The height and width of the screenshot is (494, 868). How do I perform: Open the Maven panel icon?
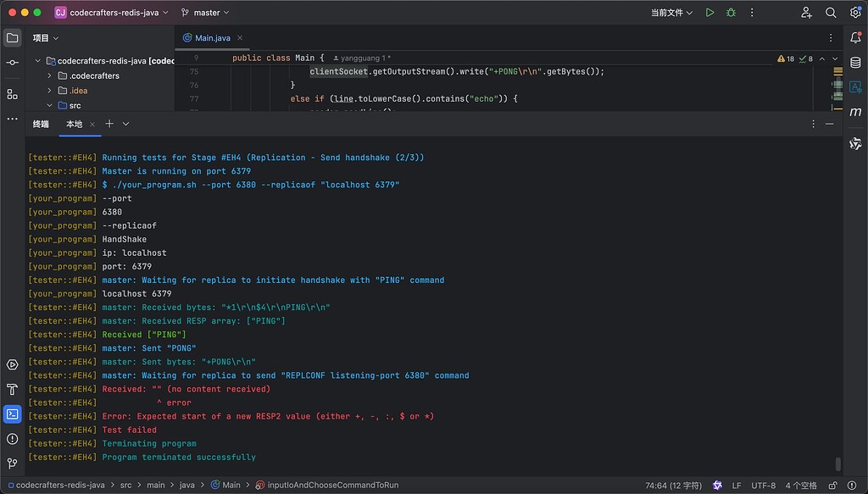[x=856, y=112]
